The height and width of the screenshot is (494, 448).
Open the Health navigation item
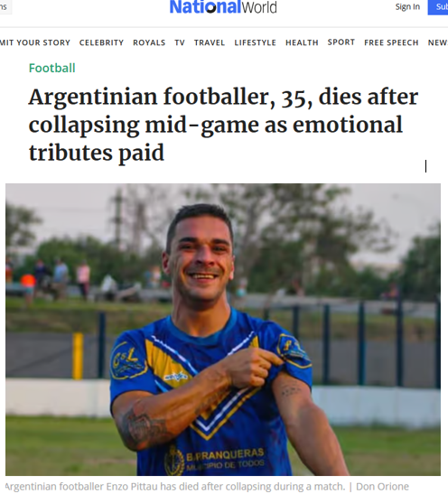[302, 42]
